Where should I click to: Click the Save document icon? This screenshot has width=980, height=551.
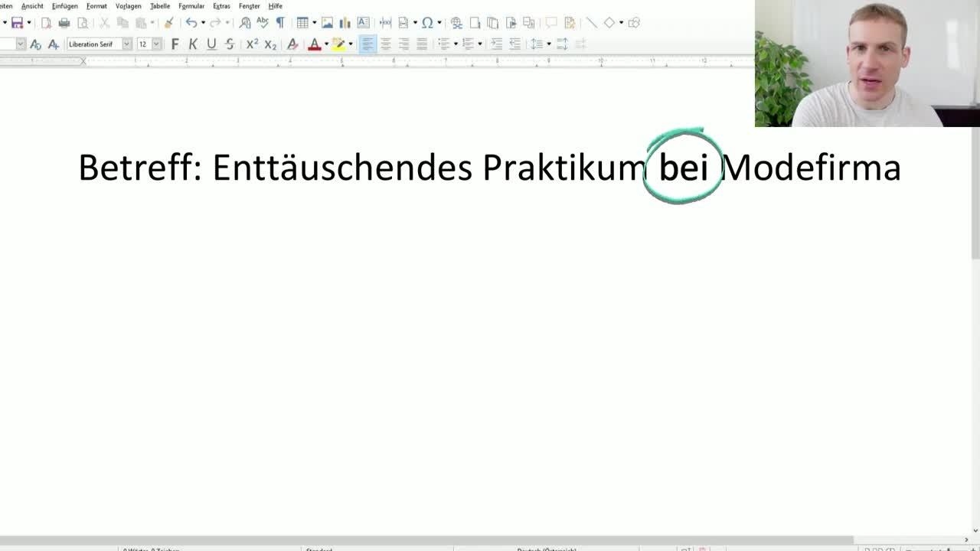tap(17, 23)
